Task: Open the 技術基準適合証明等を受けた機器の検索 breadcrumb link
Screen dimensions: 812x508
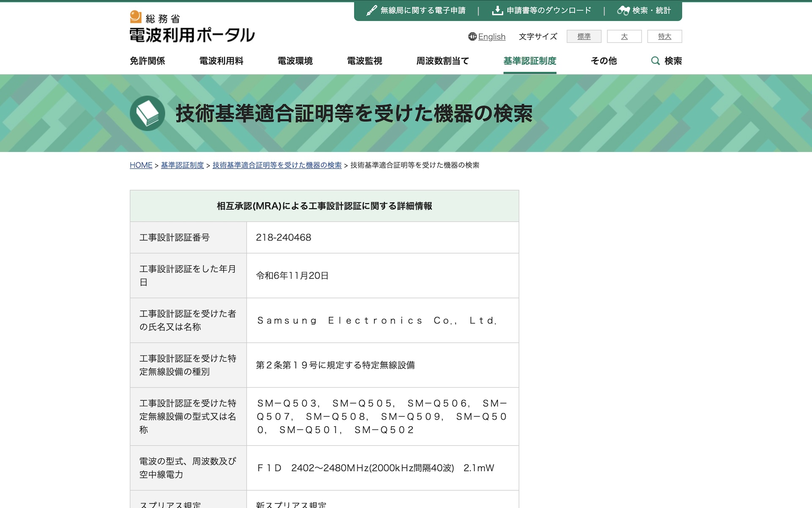Action: (277, 165)
